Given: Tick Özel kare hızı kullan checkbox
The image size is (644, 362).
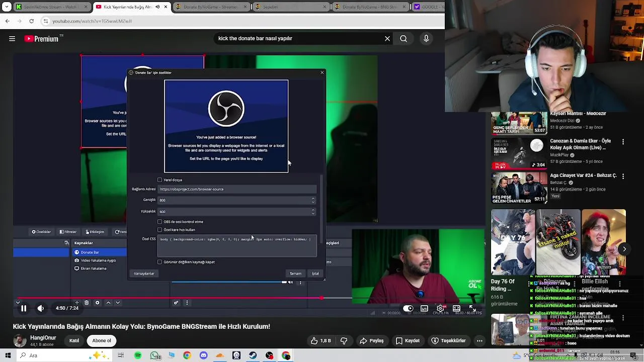Looking at the screenshot, I should click(159, 230).
